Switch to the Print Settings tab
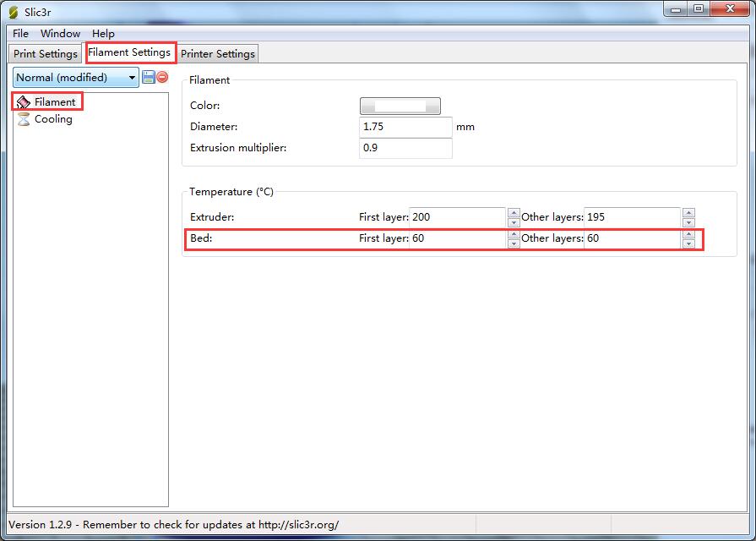 [x=46, y=53]
